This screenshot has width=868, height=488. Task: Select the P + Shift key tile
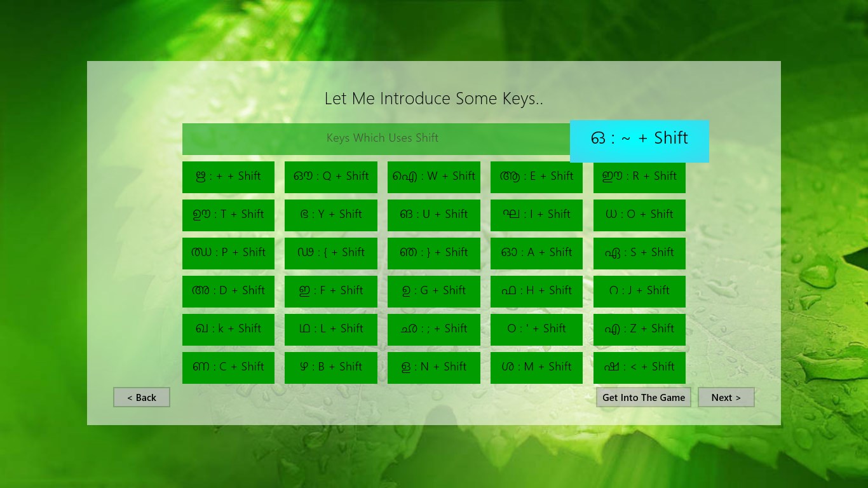pyautogui.click(x=228, y=253)
